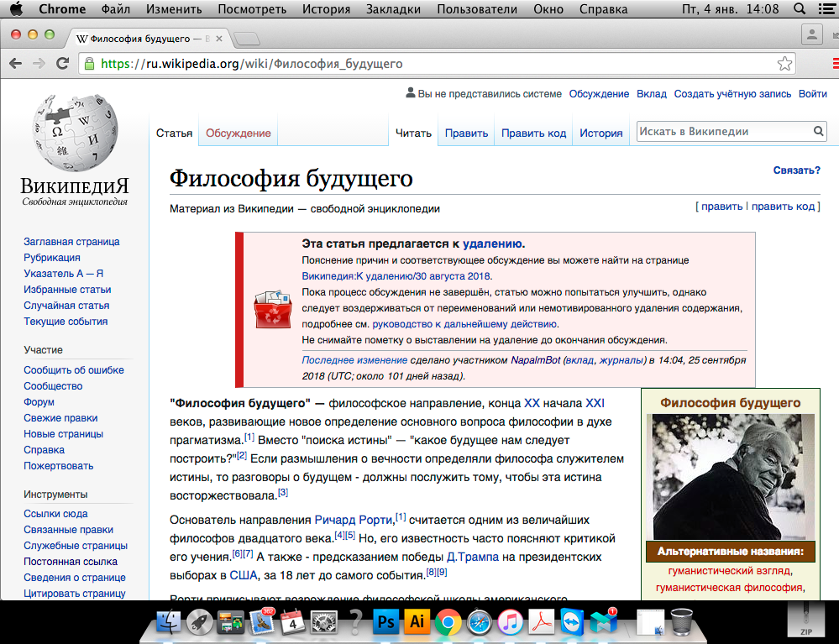The height and width of the screenshot is (644, 839).
Task: Open Mail app with 362 badge
Action: (x=262, y=621)
